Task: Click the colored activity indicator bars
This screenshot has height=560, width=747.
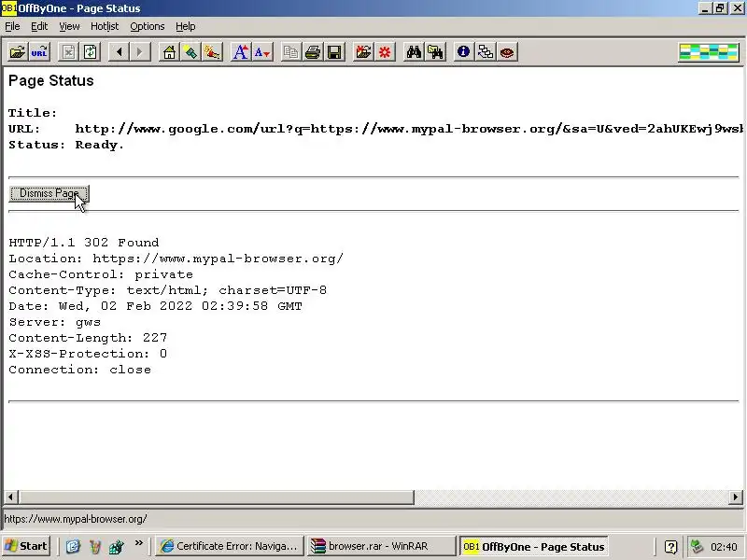Action: point(709,52)
